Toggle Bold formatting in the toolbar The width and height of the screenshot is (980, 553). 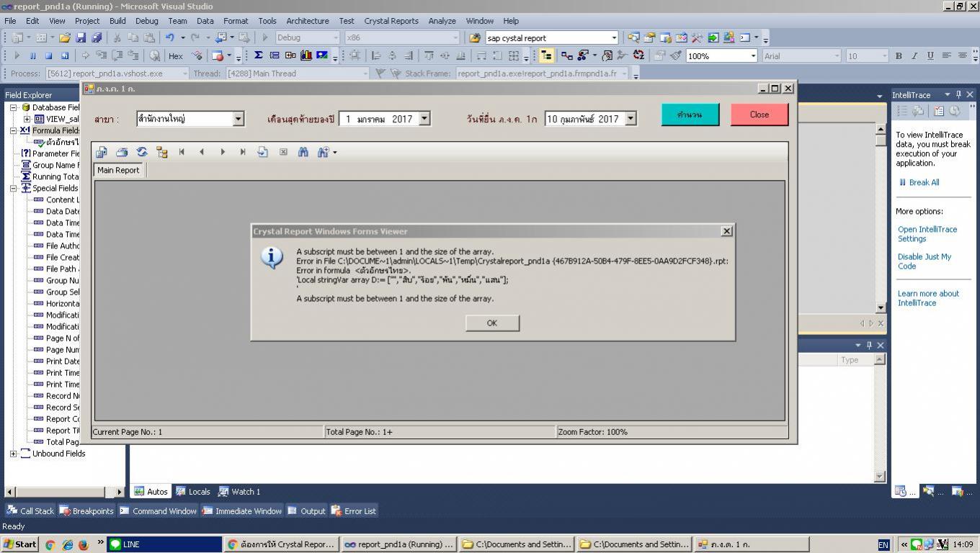pos(899,55)
